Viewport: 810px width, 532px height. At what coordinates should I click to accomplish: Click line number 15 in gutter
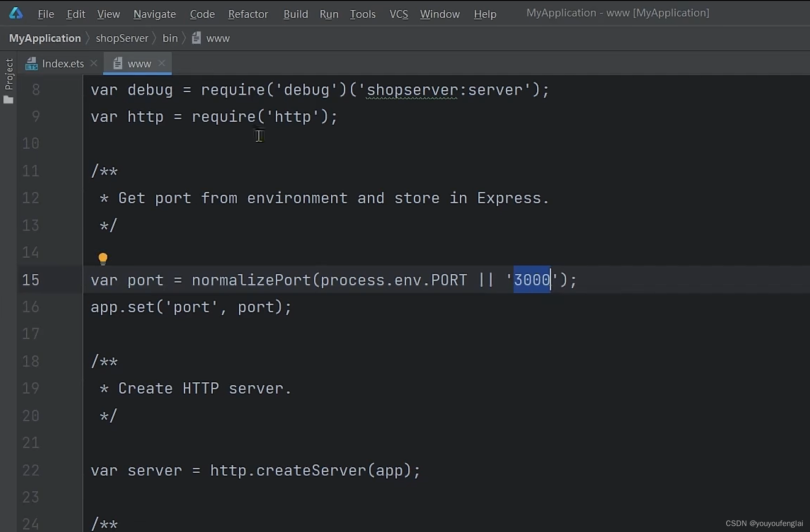pyautogui.click(x=31, y=280)
